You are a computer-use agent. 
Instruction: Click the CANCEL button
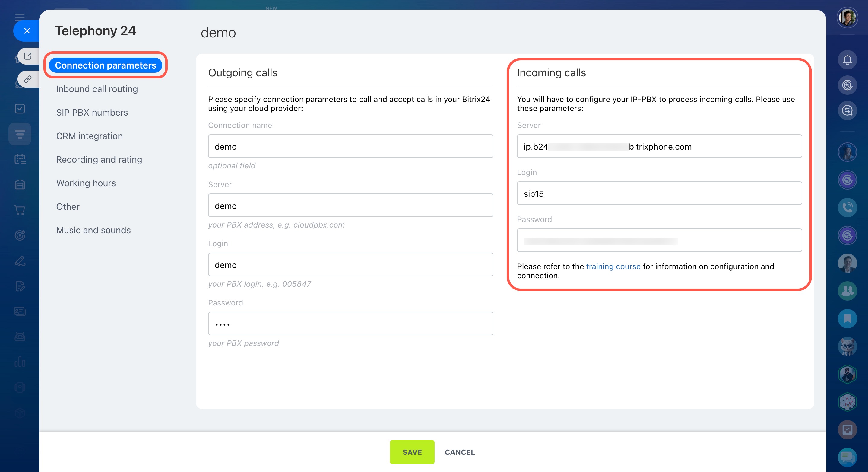click(460, 452)
